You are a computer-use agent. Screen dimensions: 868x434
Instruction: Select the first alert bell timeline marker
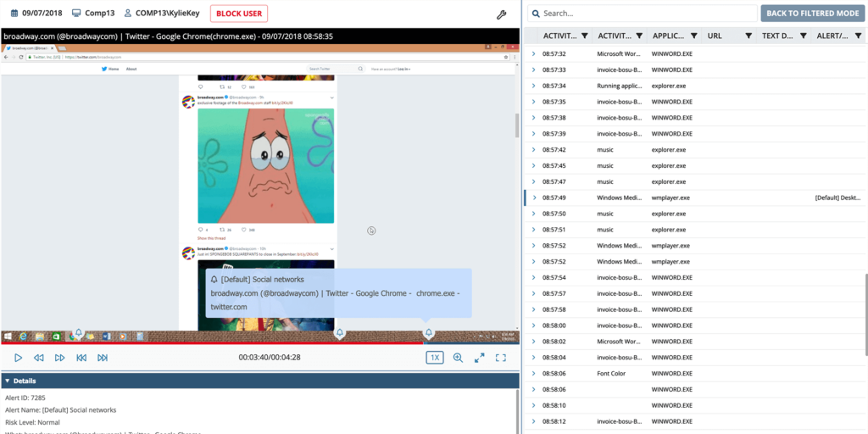tap(79, 332)
